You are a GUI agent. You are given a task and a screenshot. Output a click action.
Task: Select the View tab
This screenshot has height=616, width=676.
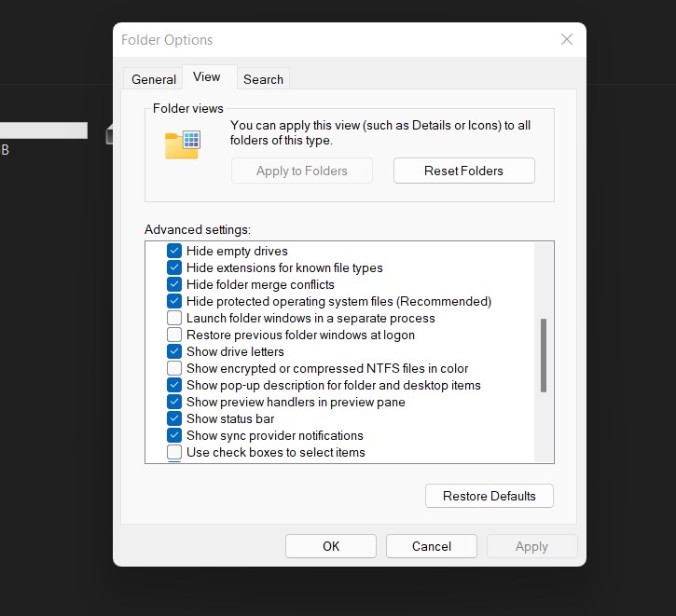[x=206, y=77]
